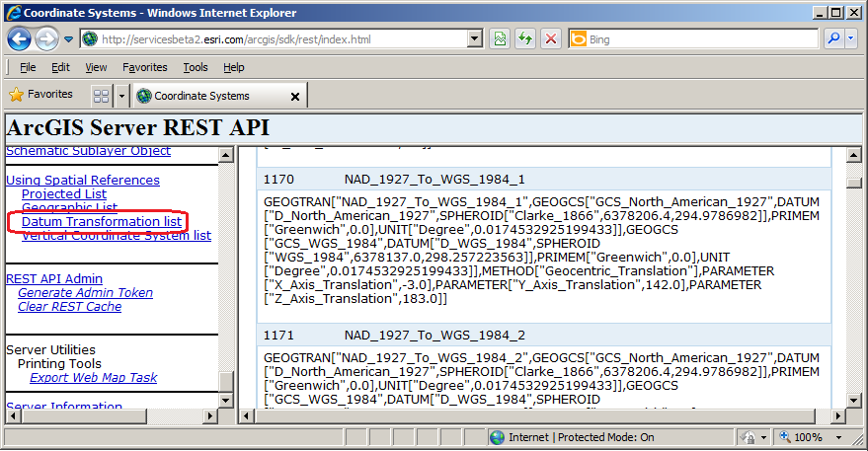868x451 pixels.
Task: Click the address bar URL field
Action: tap(274, 39)
